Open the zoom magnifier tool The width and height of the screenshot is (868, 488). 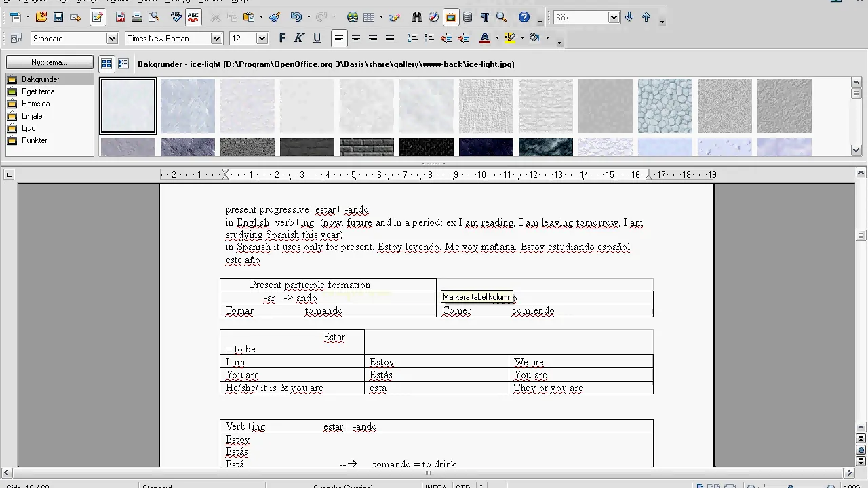(x=502, y=18)
